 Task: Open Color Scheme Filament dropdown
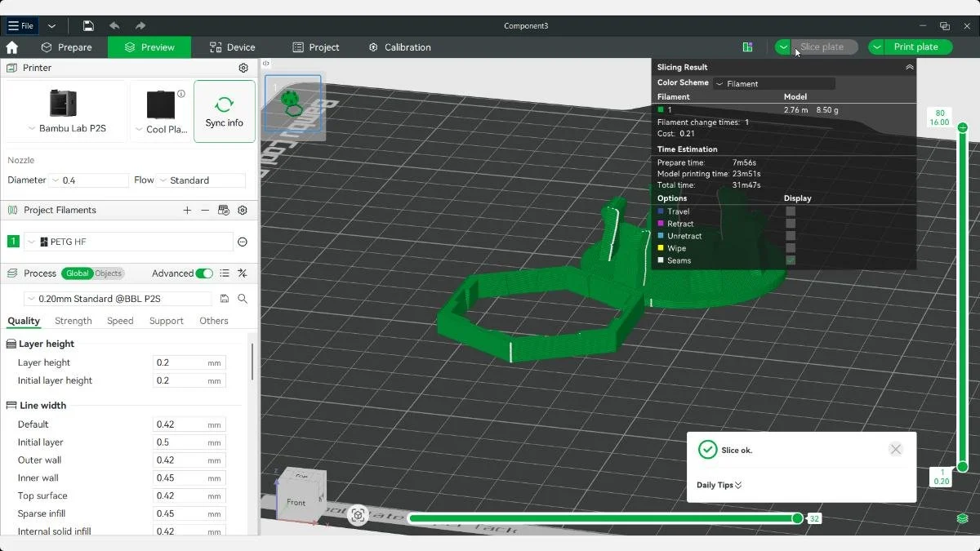(774, 83)
